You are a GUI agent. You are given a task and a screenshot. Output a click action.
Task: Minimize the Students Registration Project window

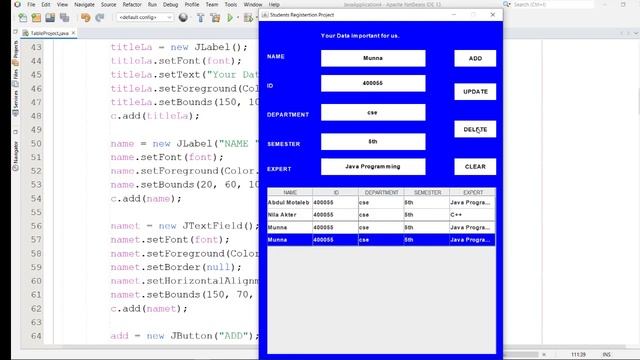click(453, 15)
